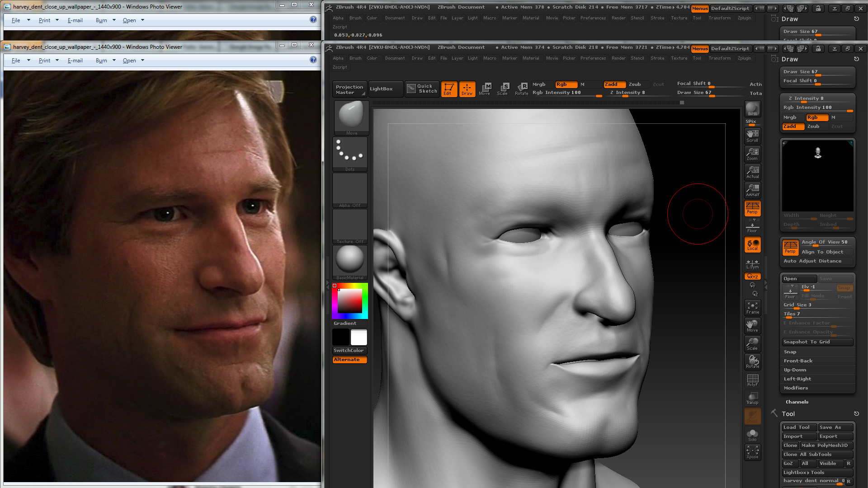The height and width of the screenshot is (488, 868).
Task: Toggle Persp icon on the right shelf
Action: coord(752,208)
